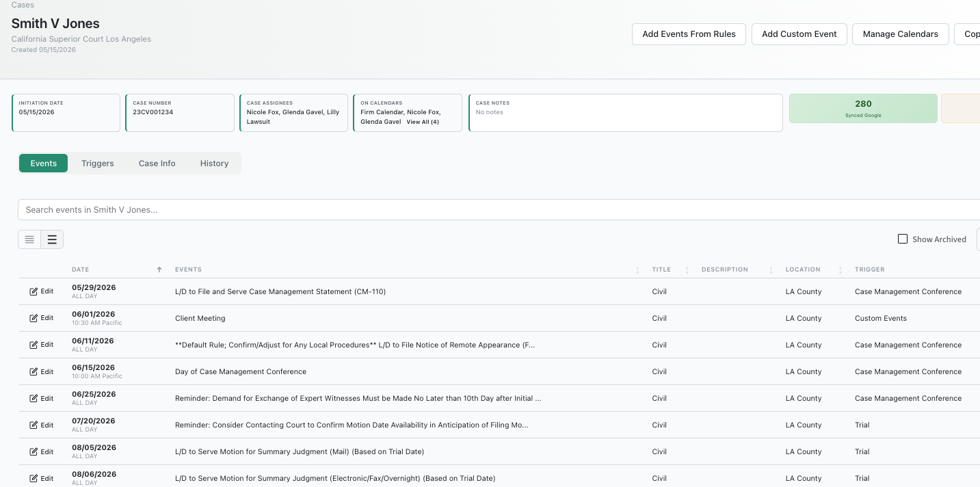Switch to the compact list view icon

(29, 239)
